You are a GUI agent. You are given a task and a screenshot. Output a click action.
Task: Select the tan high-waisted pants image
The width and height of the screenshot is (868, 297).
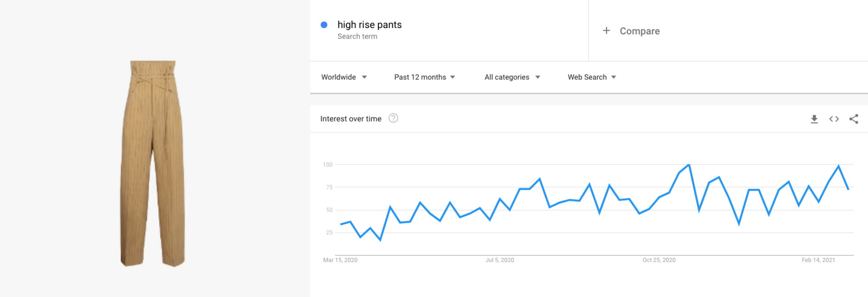pyautogui.click(x=153, y=163)
